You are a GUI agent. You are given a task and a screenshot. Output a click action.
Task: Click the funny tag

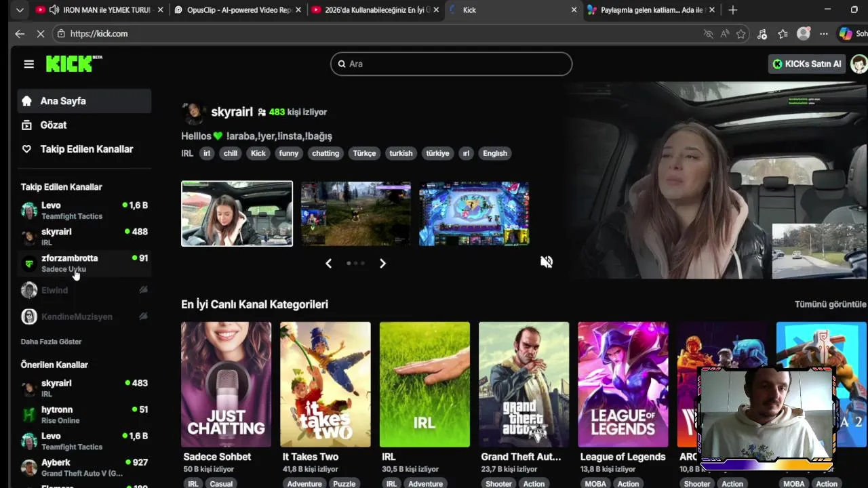288,153
